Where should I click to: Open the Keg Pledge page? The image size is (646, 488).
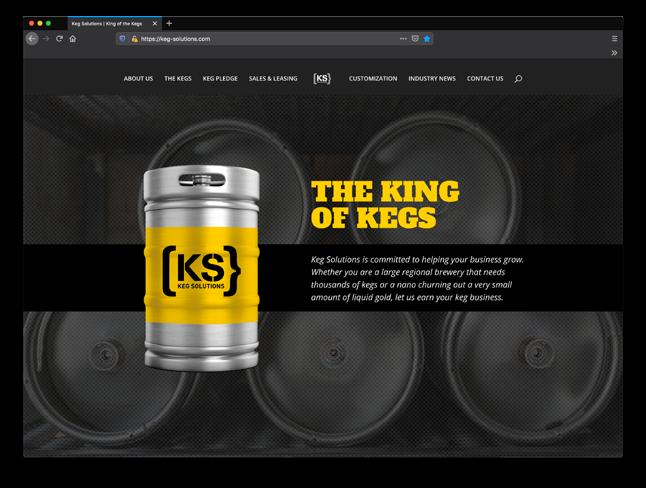(x=220, y=78)
